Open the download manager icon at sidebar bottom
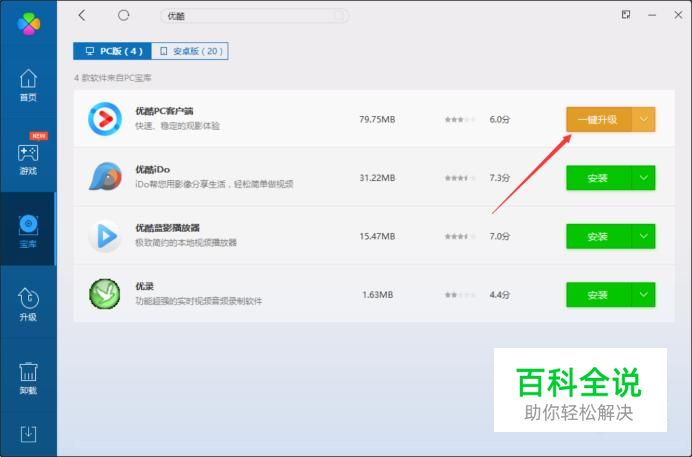692x457 pixels. click(x=28, y=434)
